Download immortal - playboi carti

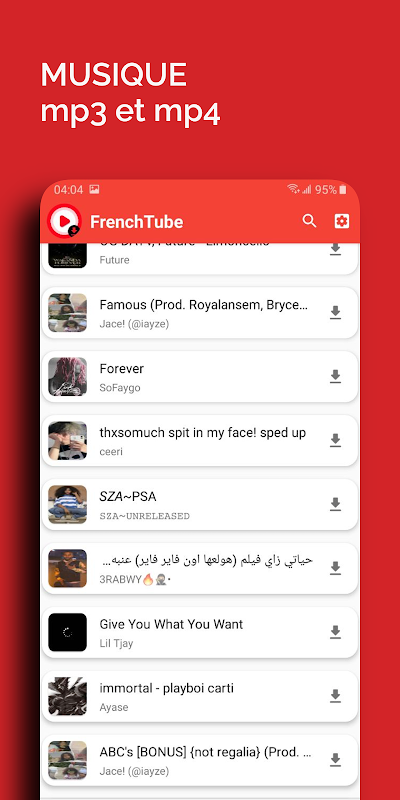point(335,695)
